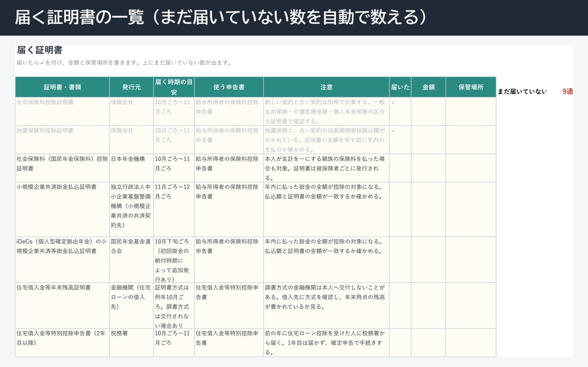Click the iDeCo（個人型確定拠出年金） certificate cell
588x367 pixels.
62,260
